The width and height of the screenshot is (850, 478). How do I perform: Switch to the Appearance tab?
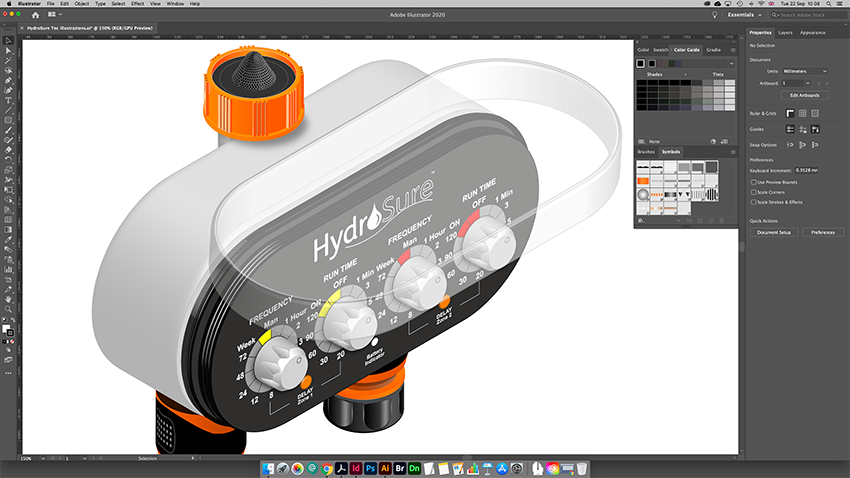point(813,33)
